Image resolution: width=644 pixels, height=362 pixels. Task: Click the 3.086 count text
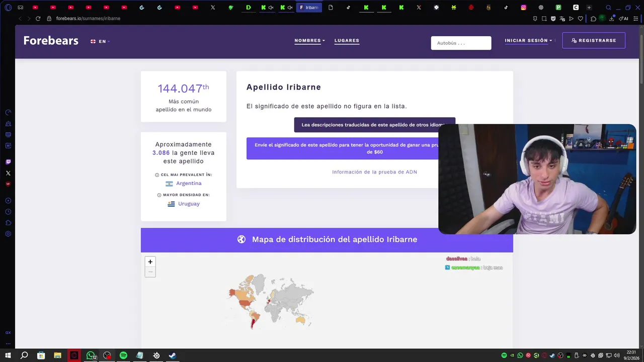point(161,153)
